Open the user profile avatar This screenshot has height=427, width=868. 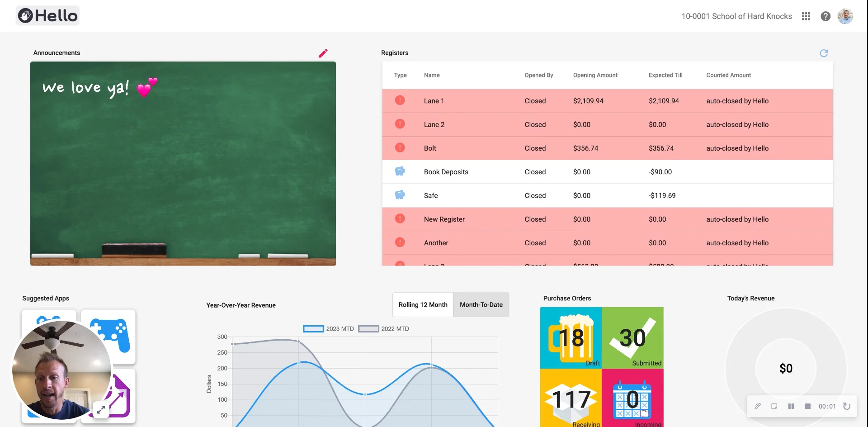point(845,16)
